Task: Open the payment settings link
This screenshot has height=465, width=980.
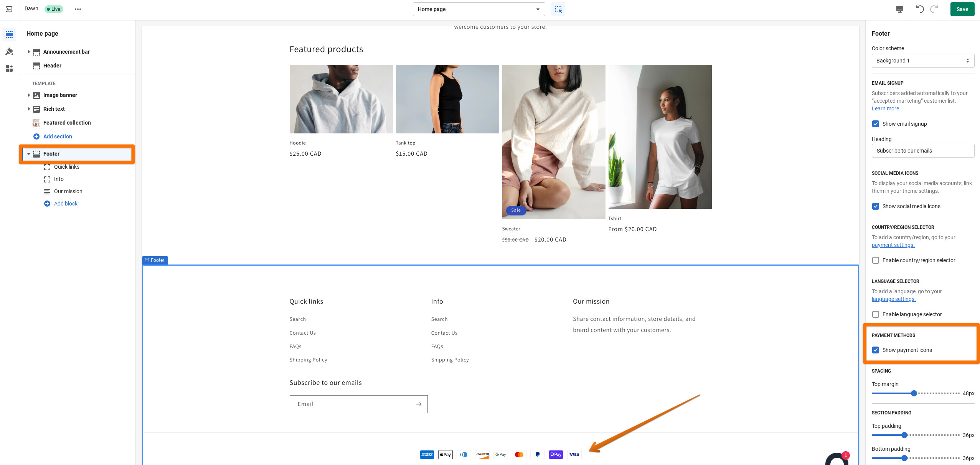Action: tap(893, 245)
